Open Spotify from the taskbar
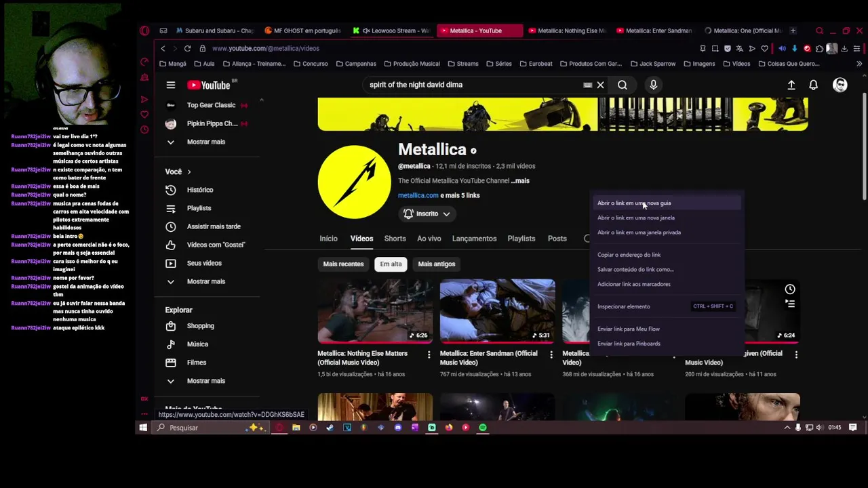 click(x=482, y=428)
